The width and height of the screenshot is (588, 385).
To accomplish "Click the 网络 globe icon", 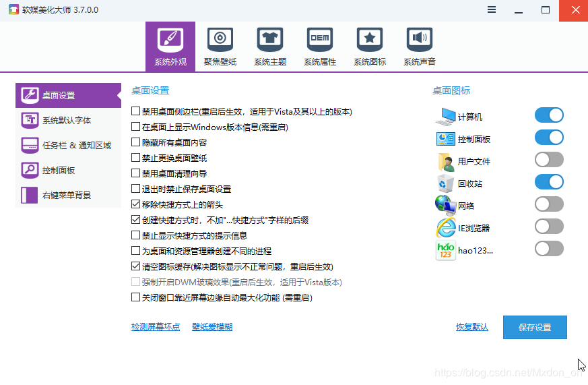I will tap(445, 205).
